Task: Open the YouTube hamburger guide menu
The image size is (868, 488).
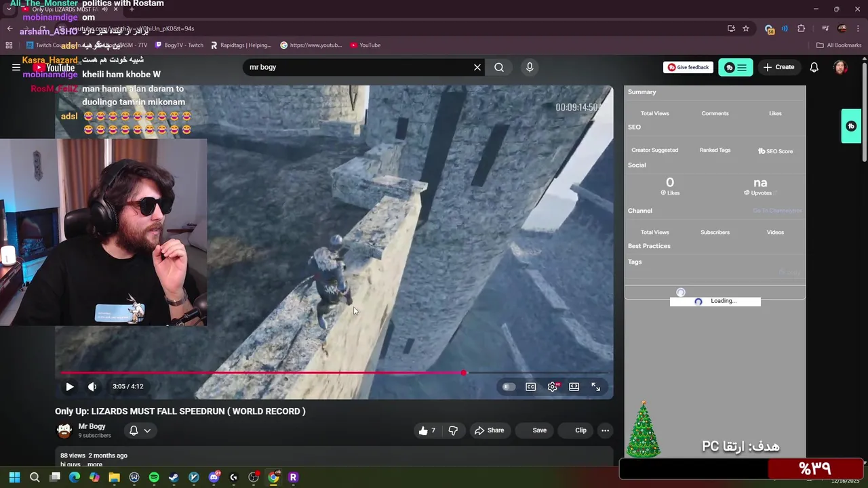Action: tap(16, 67)
